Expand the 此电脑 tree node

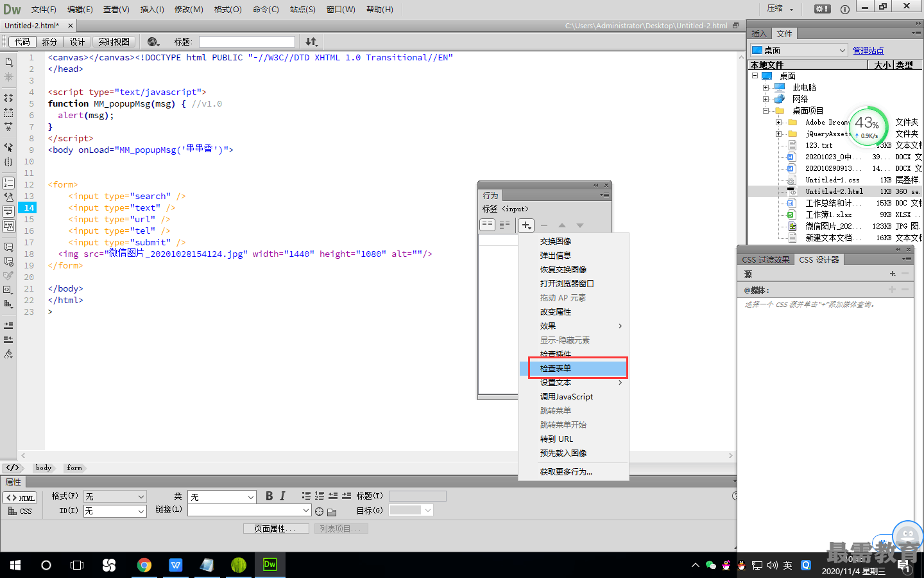(x=766, y=87)
